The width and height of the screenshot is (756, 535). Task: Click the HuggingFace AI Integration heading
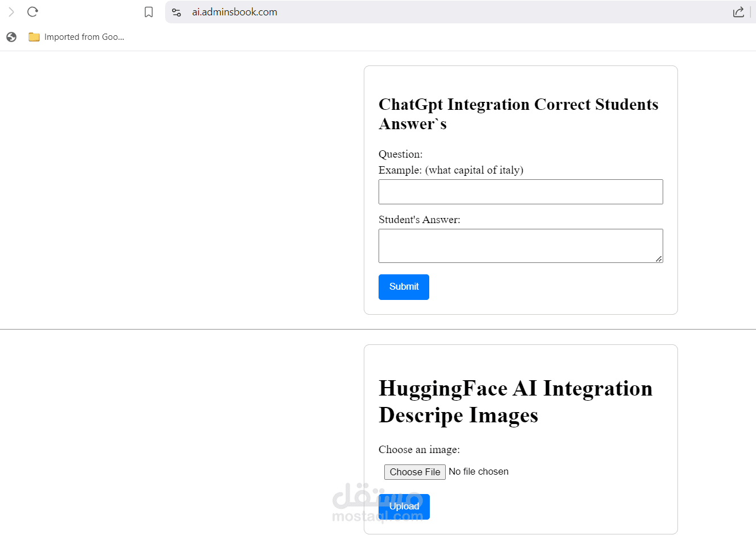pyautogui.click(x=516, y=401)
